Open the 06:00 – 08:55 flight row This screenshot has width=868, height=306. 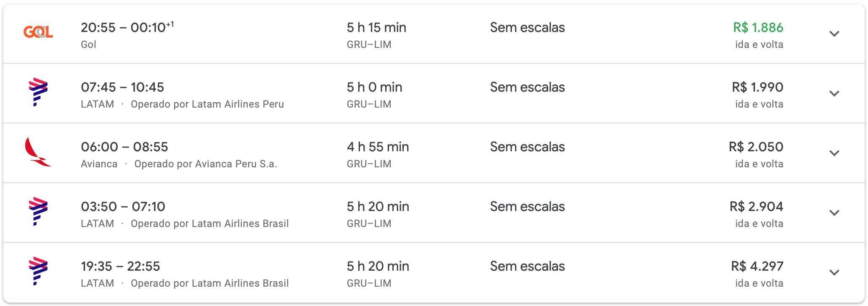tap(434, 153)
